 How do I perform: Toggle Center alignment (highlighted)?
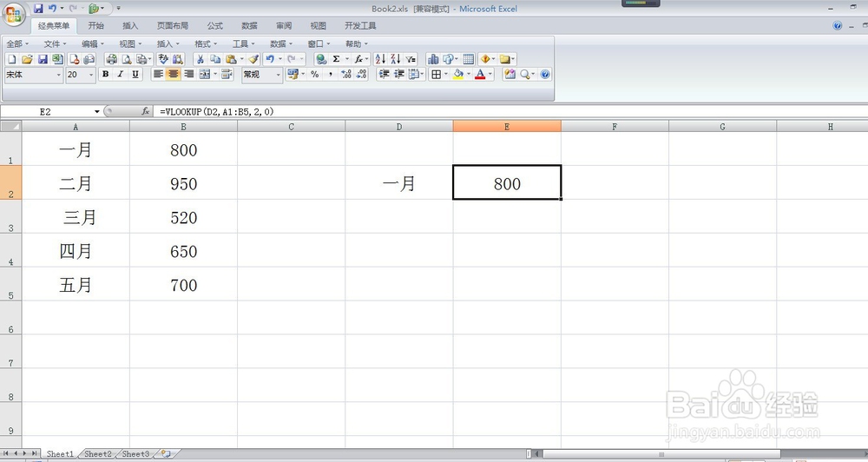click(174, 74)
